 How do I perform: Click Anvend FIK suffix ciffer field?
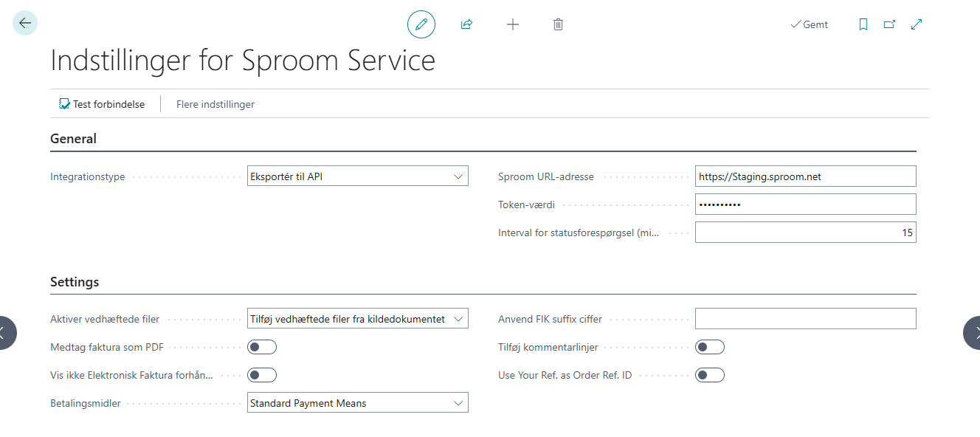click(806, 318)
